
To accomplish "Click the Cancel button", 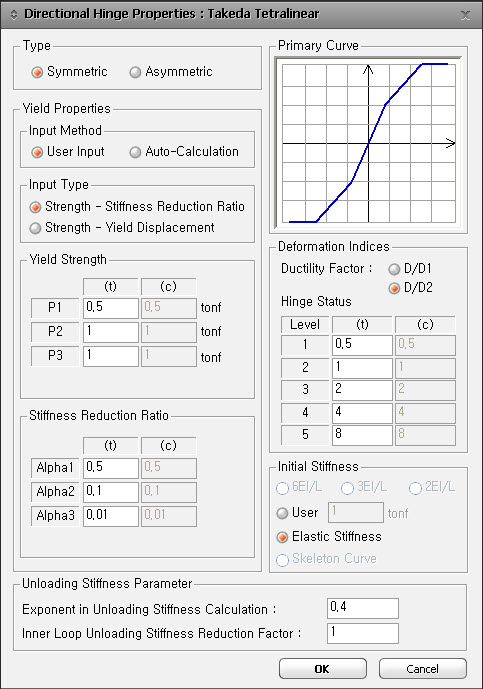I will point(422,669).
